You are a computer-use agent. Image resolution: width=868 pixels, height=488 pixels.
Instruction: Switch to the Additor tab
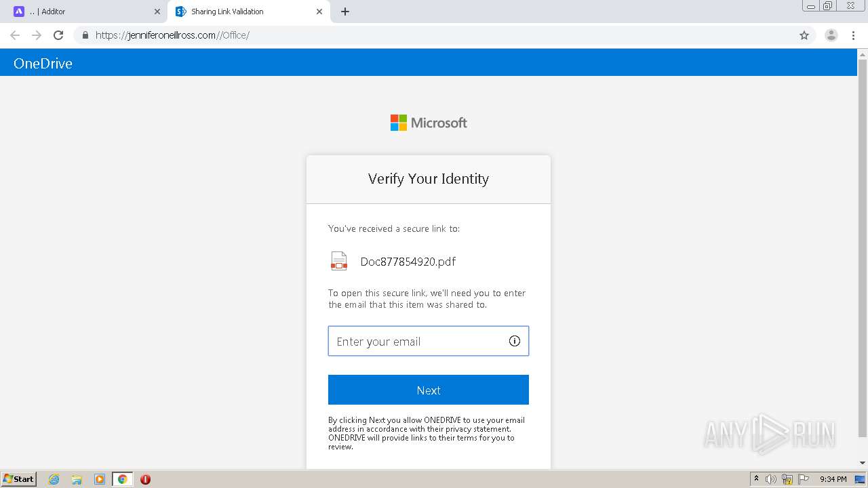tap(85, 12)
